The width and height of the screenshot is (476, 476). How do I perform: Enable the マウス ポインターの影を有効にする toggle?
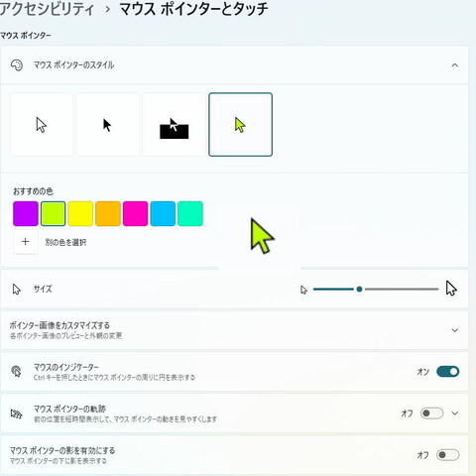(x=448, y=455)
